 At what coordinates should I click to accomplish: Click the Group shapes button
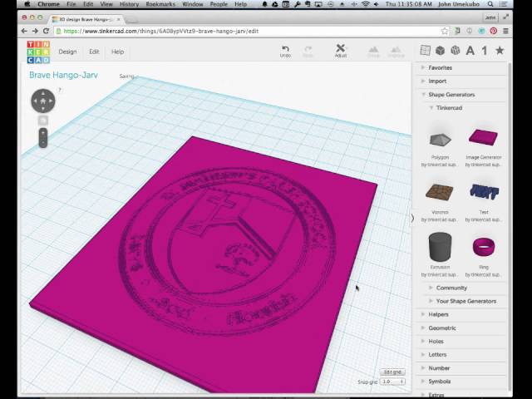click(x=373, y=52)
